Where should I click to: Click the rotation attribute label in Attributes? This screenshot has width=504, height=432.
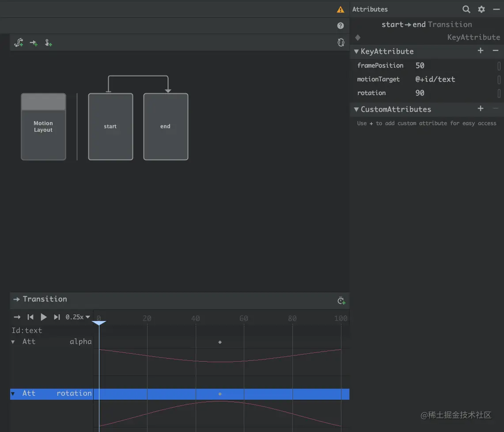click(x=371, y=93)
